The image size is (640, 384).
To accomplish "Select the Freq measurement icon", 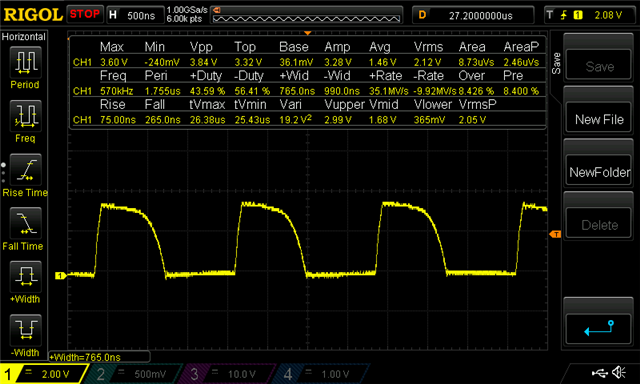I will coord(25,116).
